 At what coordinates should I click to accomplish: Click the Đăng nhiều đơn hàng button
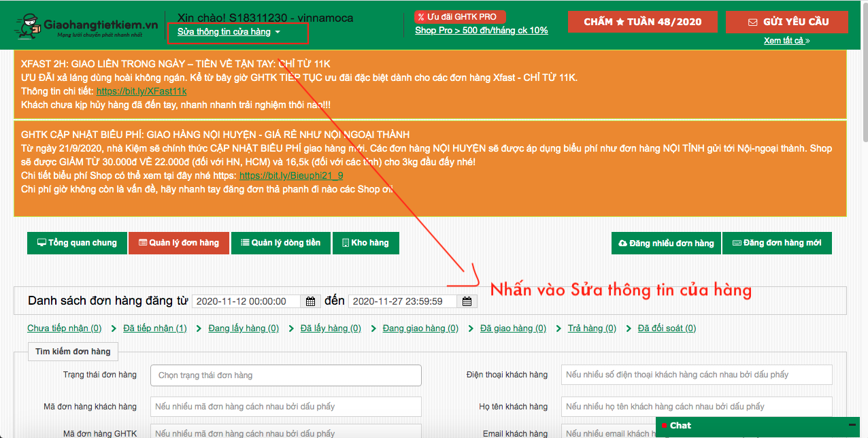point(666,243)
